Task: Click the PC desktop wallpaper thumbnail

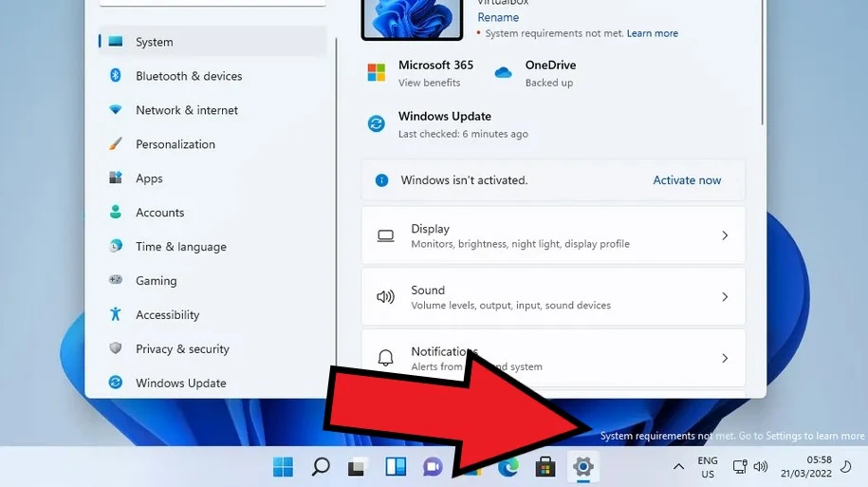Action: [412, 19]
